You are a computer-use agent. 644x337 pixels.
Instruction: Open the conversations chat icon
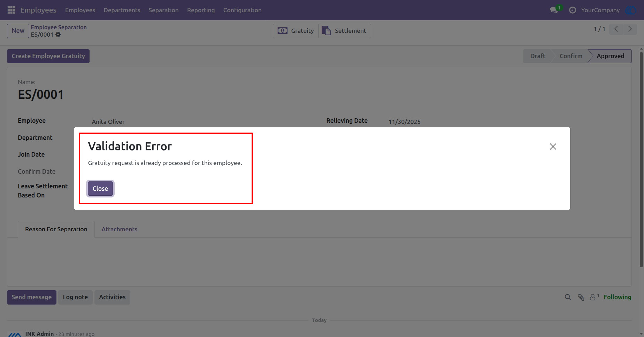coord(554,10)
